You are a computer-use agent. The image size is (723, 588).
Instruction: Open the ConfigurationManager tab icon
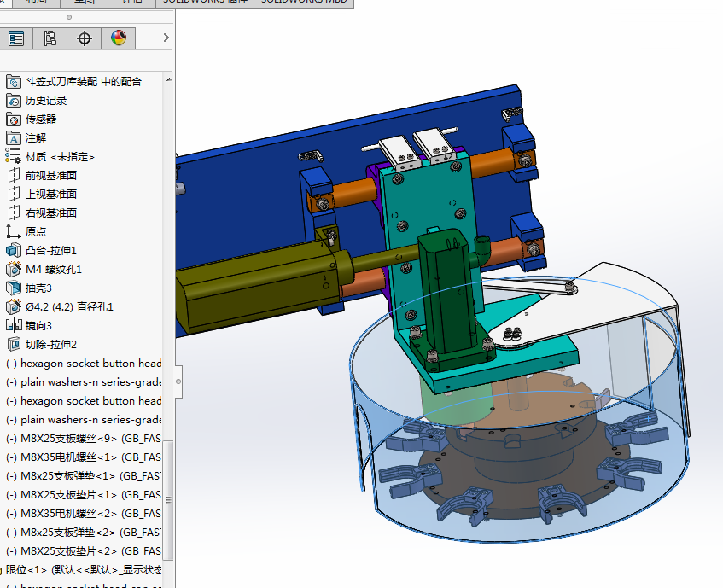(50, 38)
